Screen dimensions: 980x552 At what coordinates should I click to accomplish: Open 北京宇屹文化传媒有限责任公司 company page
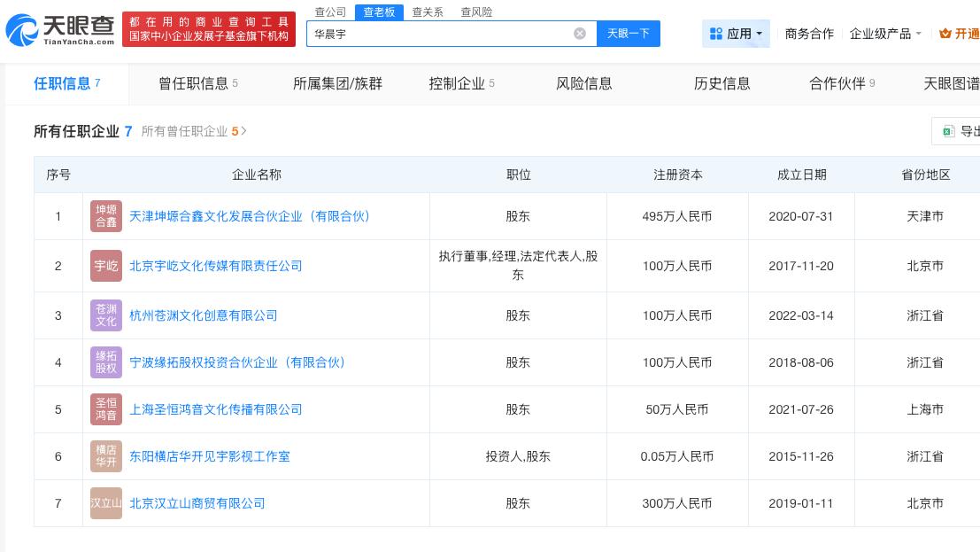216,265
